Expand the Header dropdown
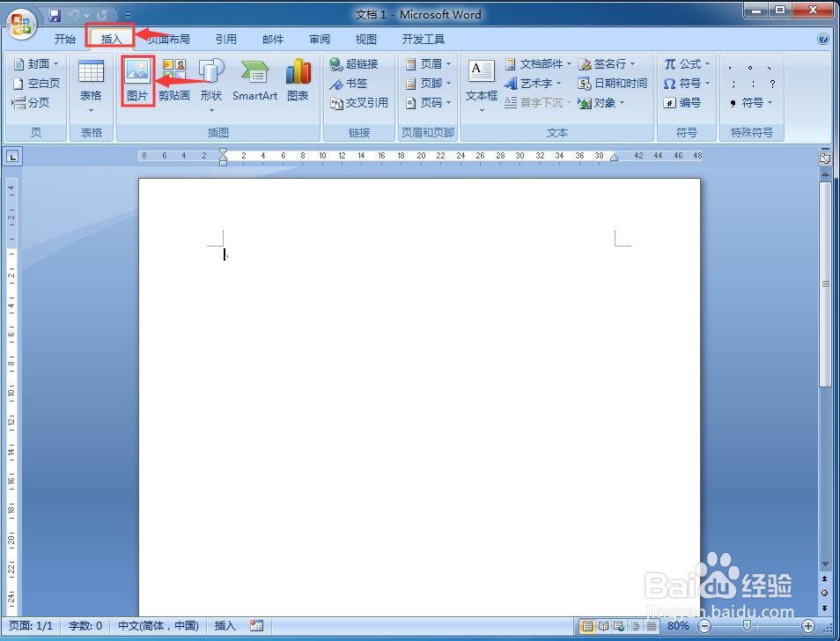The image size is (840, 641). [448, 64]
